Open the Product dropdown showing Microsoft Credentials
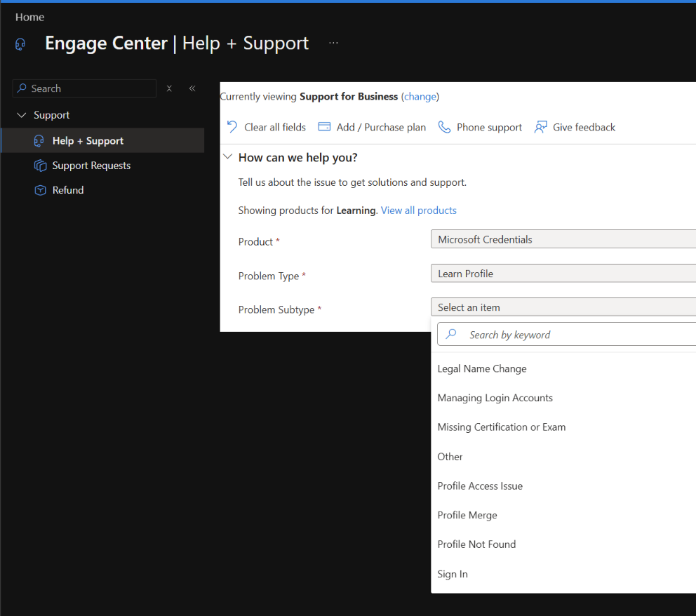696x616 pixels. coord(563,239)
